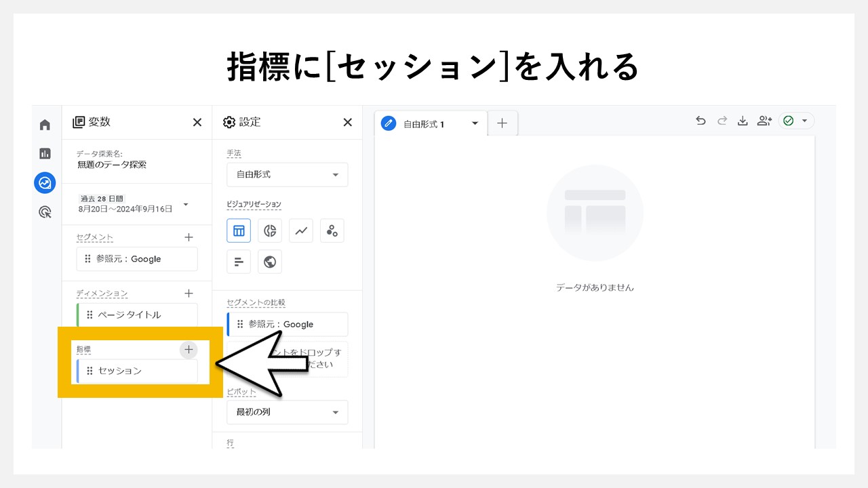Select the horizontal bar chart visualization

(x=239, y=262)
